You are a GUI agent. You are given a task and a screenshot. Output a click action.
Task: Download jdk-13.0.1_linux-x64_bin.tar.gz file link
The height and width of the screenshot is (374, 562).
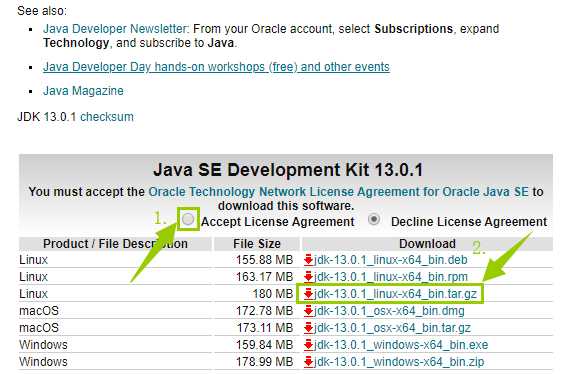click(395, 294)
